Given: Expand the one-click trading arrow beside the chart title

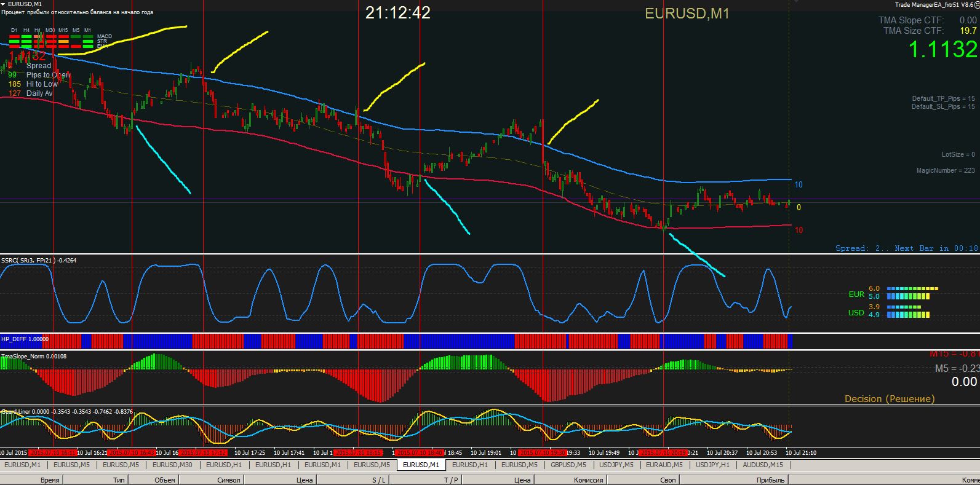Looking at the screenshot, I should [3, 4].
